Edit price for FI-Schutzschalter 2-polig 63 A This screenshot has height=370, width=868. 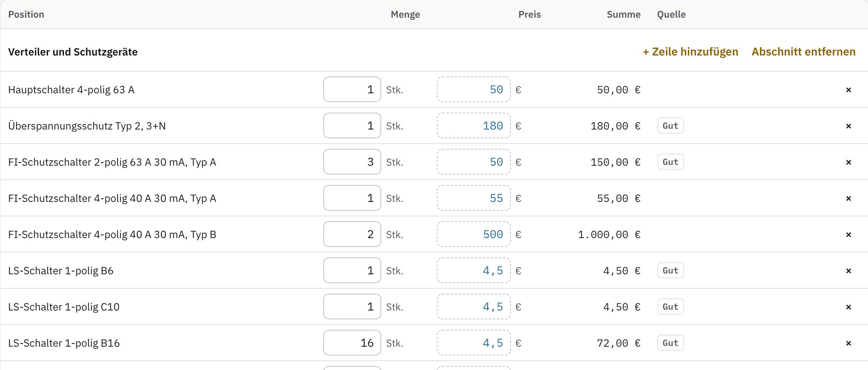click(x=474, y=162)
